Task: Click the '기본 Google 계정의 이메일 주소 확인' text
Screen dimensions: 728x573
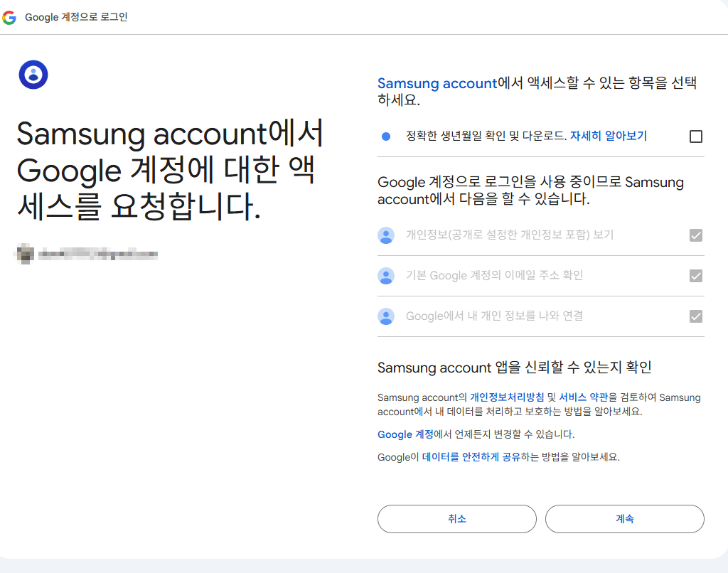Action: (x=495, y=275)
